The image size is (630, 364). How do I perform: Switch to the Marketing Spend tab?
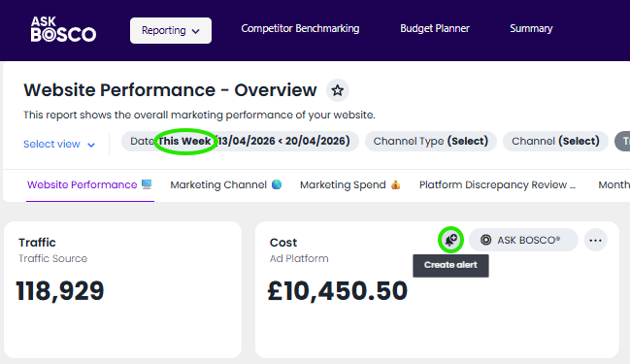[x=350, y=184]
